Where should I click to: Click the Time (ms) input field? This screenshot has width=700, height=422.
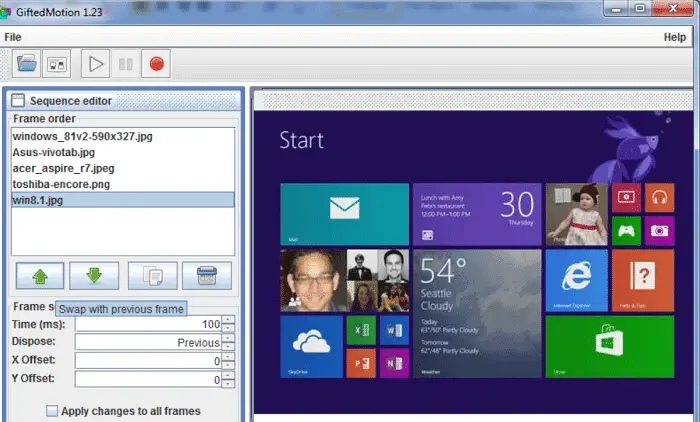coord(148,324)
